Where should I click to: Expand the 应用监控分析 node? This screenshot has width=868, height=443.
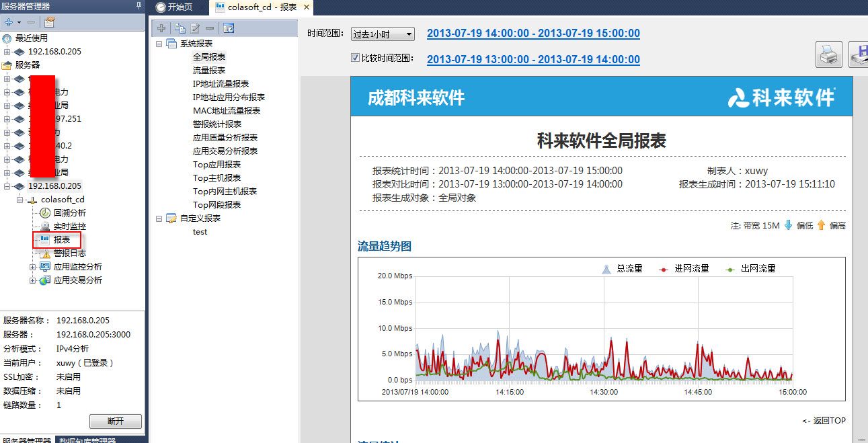point(32,267)
